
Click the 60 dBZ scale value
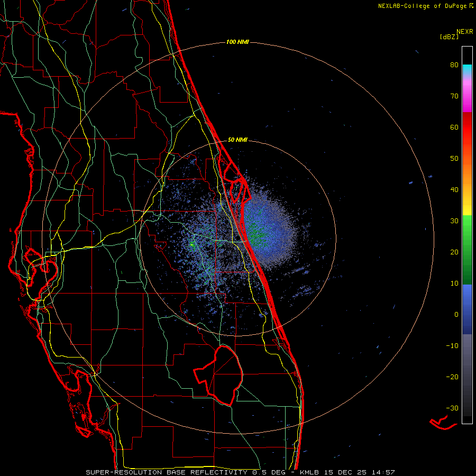point(454,127)
